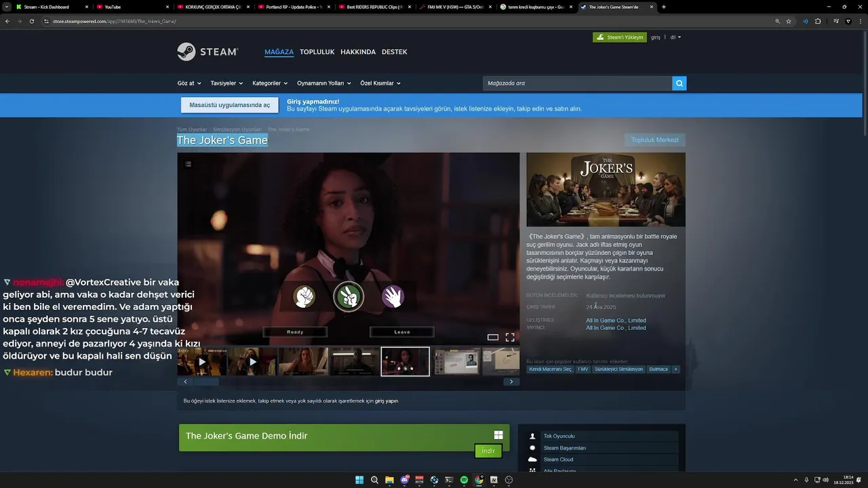Expand screenshot to fullscreen view
Screen dimensions: 868x488
click(x=510, y=337)
